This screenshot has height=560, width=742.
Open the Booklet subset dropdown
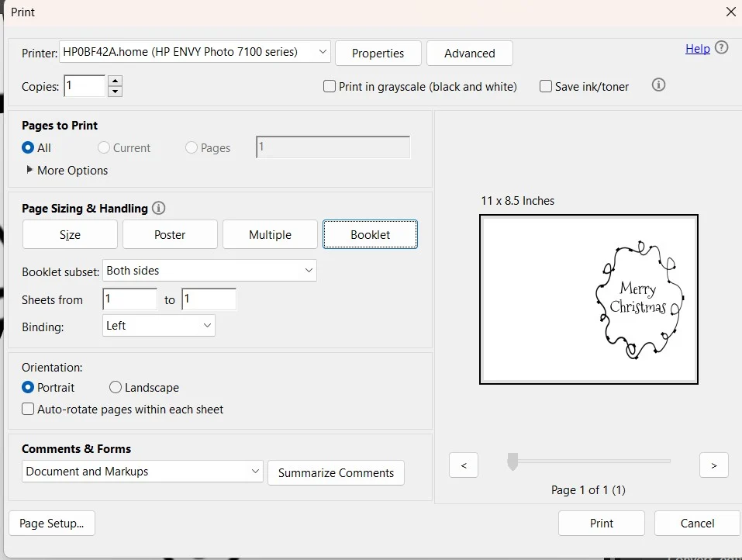coord(209,270)
